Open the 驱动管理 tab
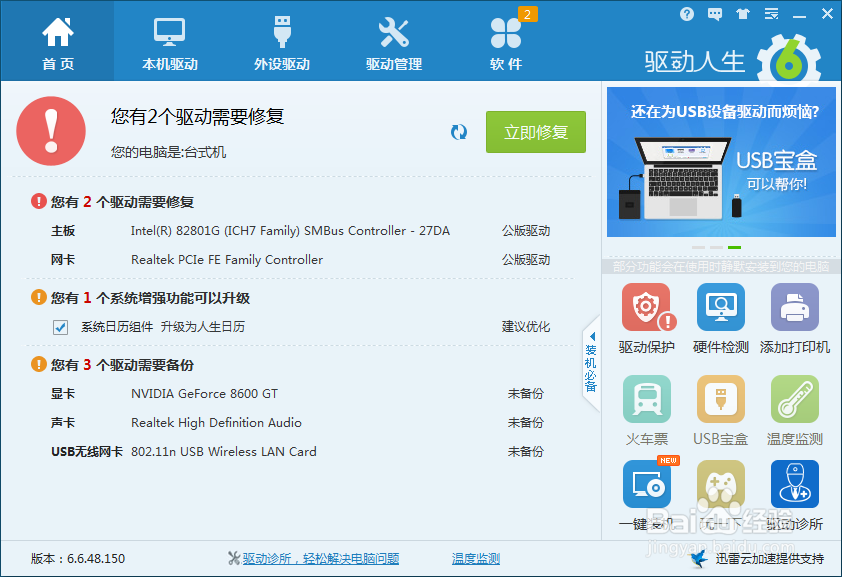This screenshot has height=577, width=842. pyautogui.click(x=394, y=42)
